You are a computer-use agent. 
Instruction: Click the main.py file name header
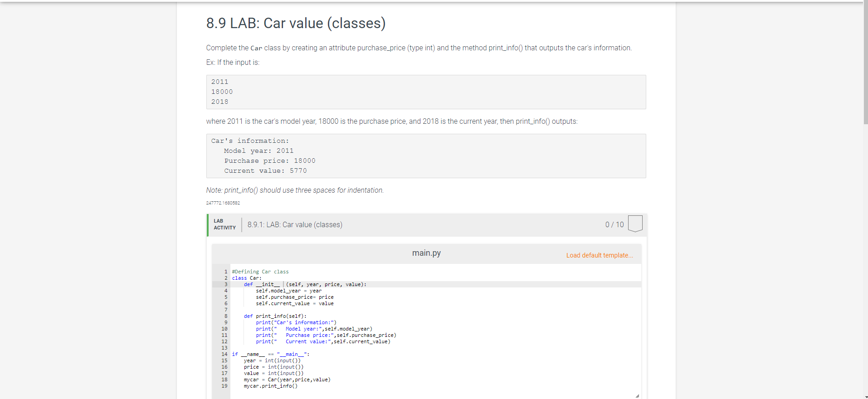[x=426, y=253]
